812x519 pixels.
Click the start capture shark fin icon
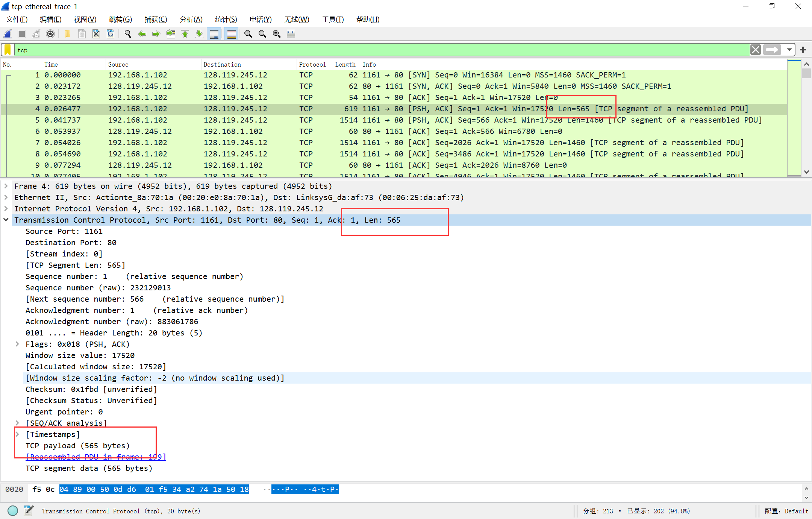pyautogui.click(x=8, y=34)
